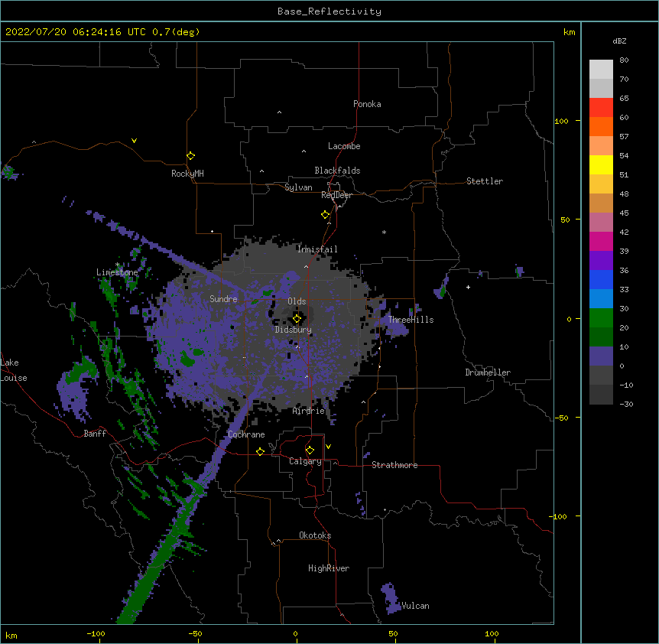This screenshot has width=659, height=644.
Task: Select the Vulcan label
Action: (415, 606)
